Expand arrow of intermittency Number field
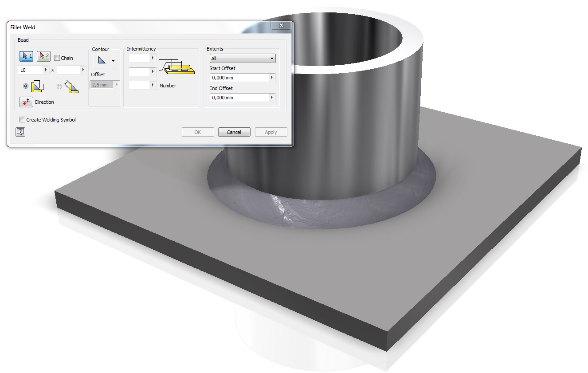Viewport: 588px width, 373px height. pos(153,85)
